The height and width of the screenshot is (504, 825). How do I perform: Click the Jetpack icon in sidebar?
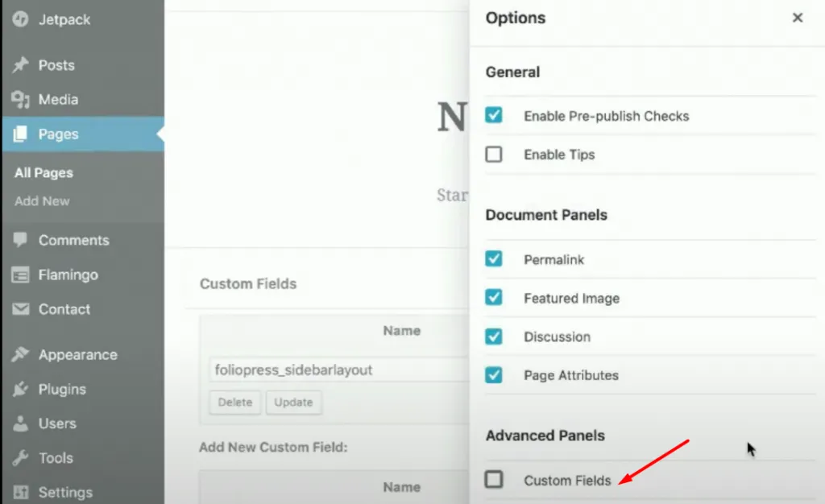click(20, 19)
